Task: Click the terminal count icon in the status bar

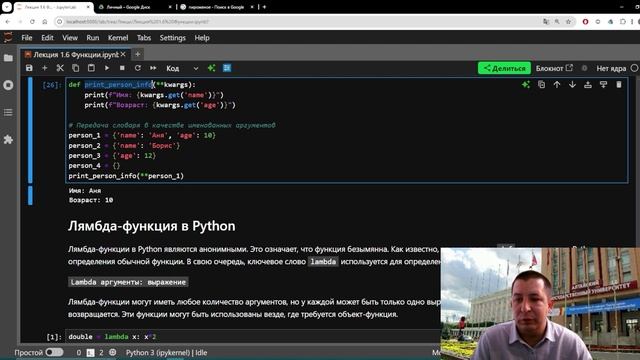Action: [x=91, y=352]
